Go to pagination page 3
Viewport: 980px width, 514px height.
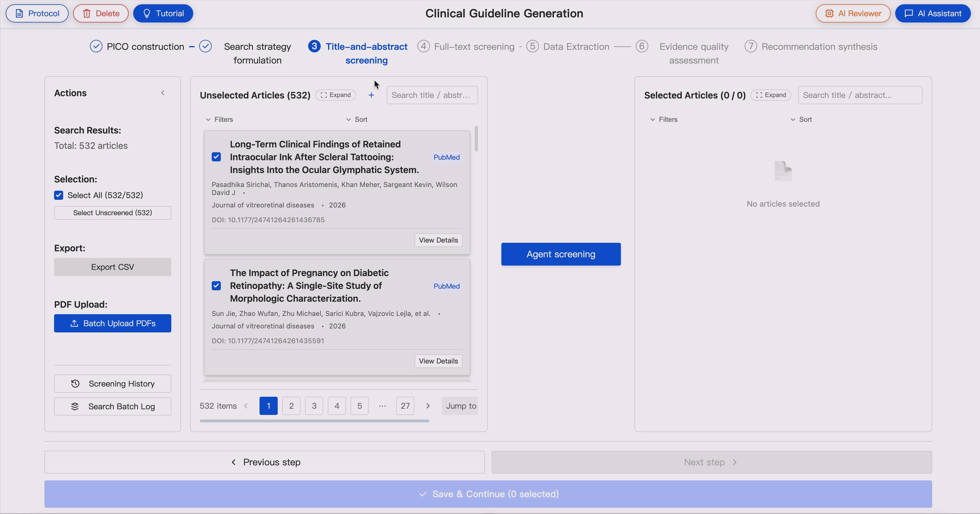tap(314, 406)
